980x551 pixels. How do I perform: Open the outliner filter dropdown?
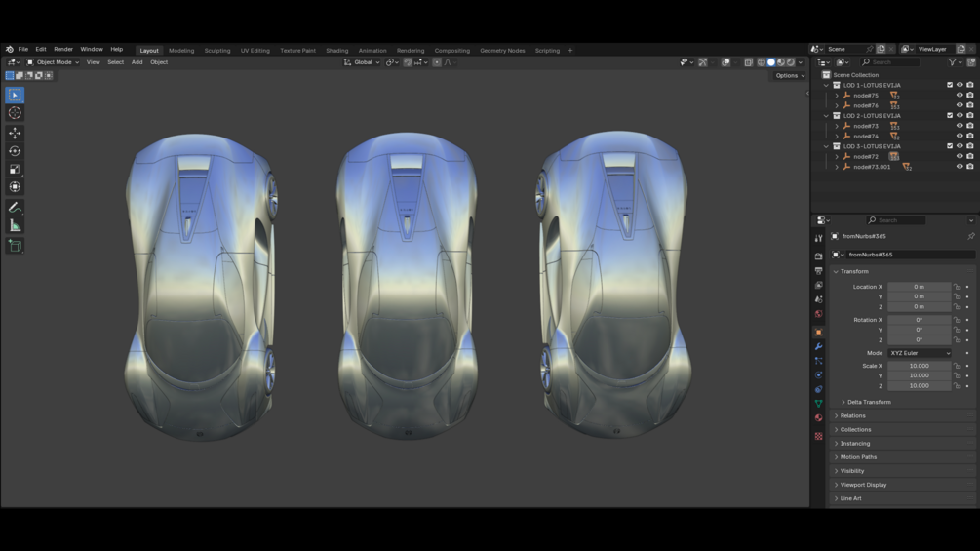955,62
